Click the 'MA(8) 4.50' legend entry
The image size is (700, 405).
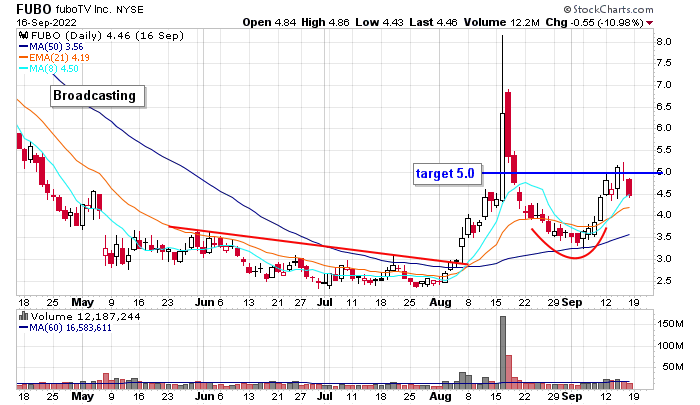click(x=49, y=69)
